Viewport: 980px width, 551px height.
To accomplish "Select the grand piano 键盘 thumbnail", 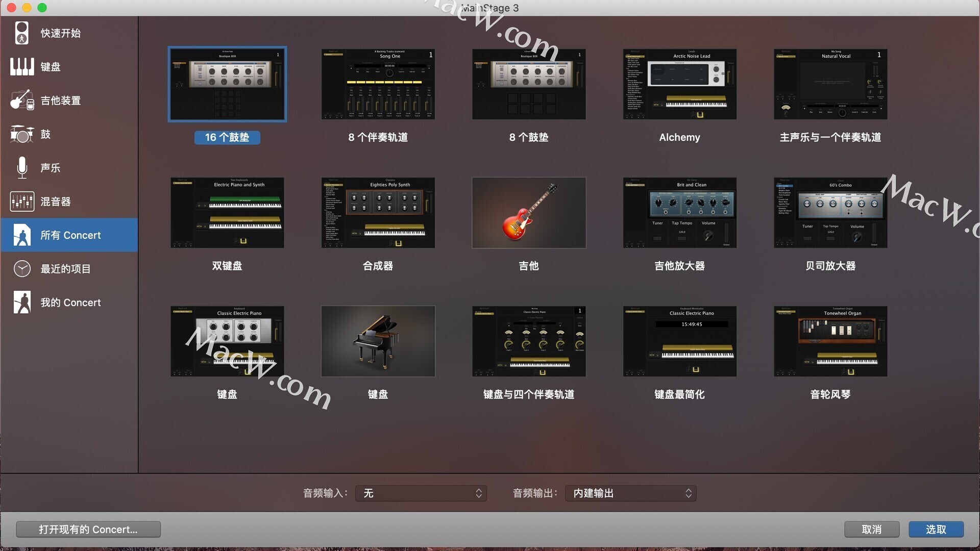I will 378,341.
